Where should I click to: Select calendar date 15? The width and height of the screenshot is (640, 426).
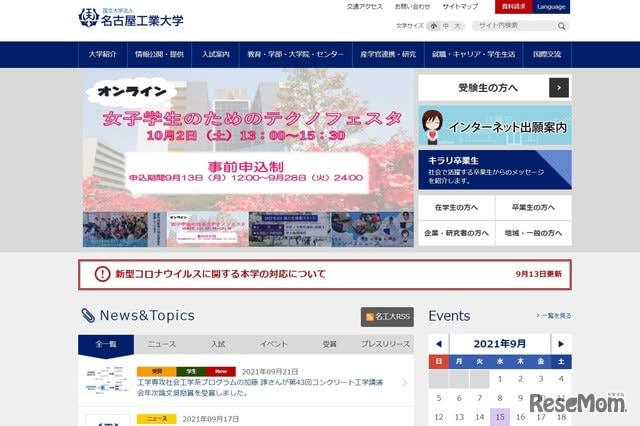point(500,417)
